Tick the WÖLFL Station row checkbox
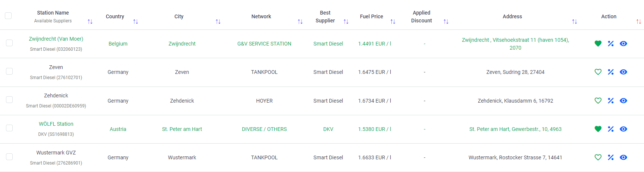Screen dimensions: 644x172 9,128
